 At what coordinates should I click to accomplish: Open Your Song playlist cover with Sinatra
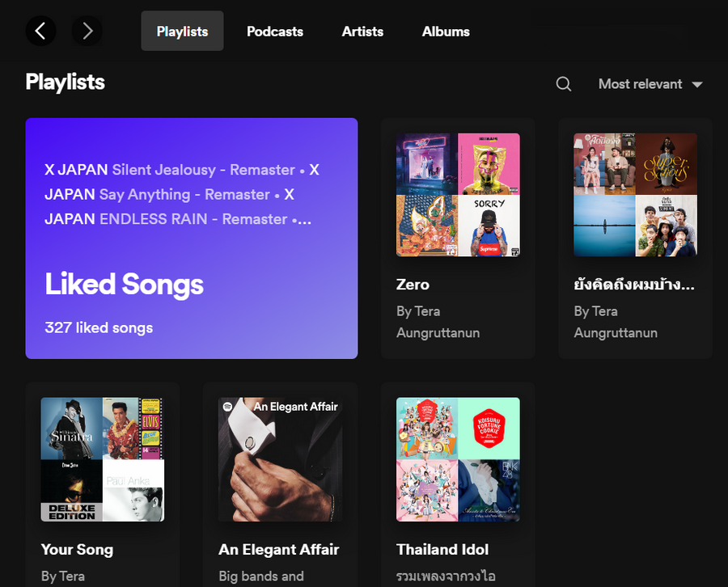[103, 459]
